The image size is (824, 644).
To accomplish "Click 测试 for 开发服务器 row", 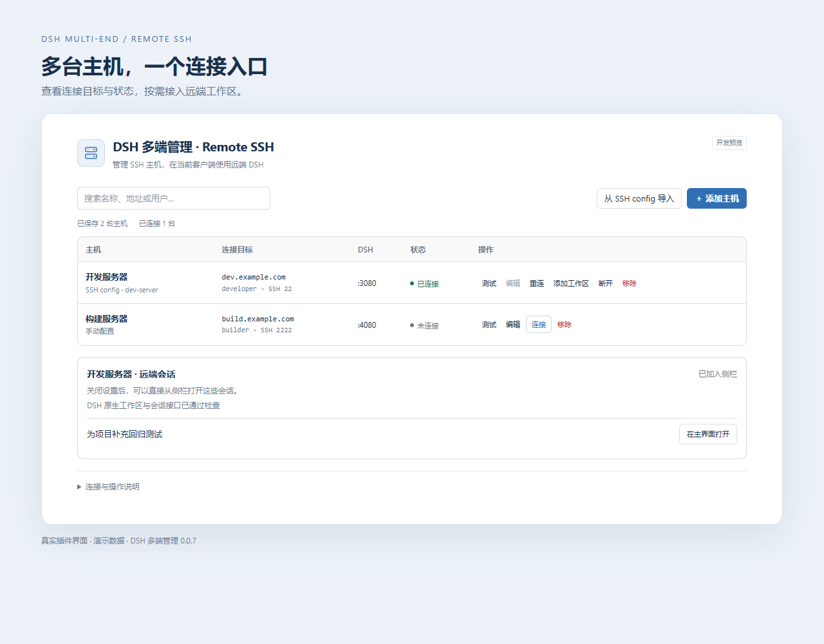I will 489,283.
